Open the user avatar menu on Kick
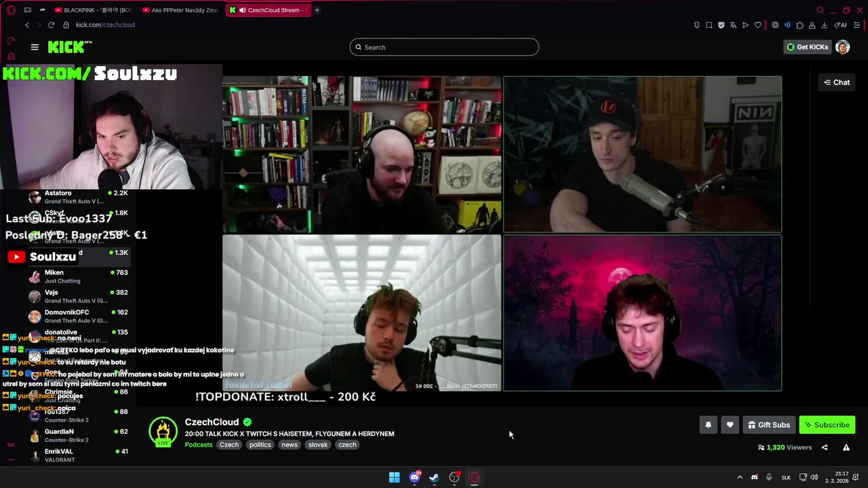The image size is (868, 488). [842, 47]
